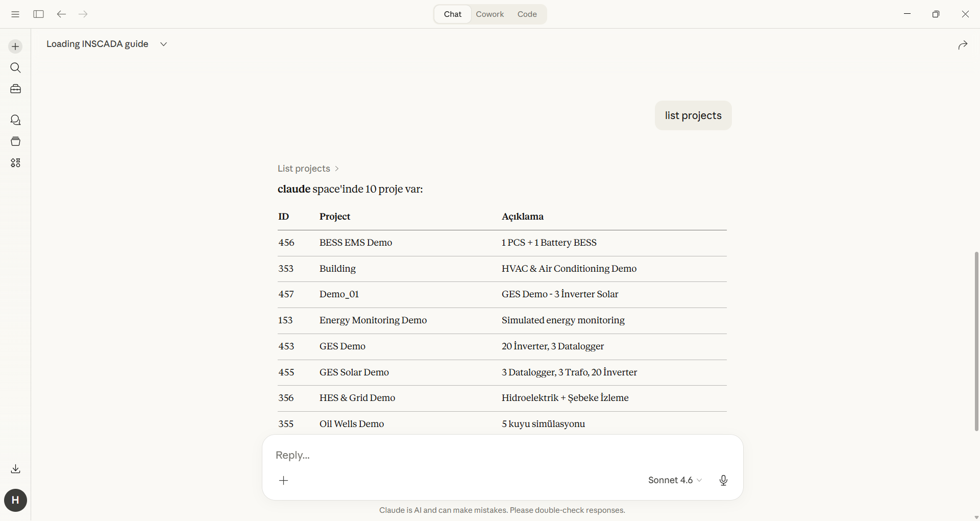Image resolution: width=980 pixels, height=521 pixels.
Task: Switch to the Code tab
Action: point(527,14)
